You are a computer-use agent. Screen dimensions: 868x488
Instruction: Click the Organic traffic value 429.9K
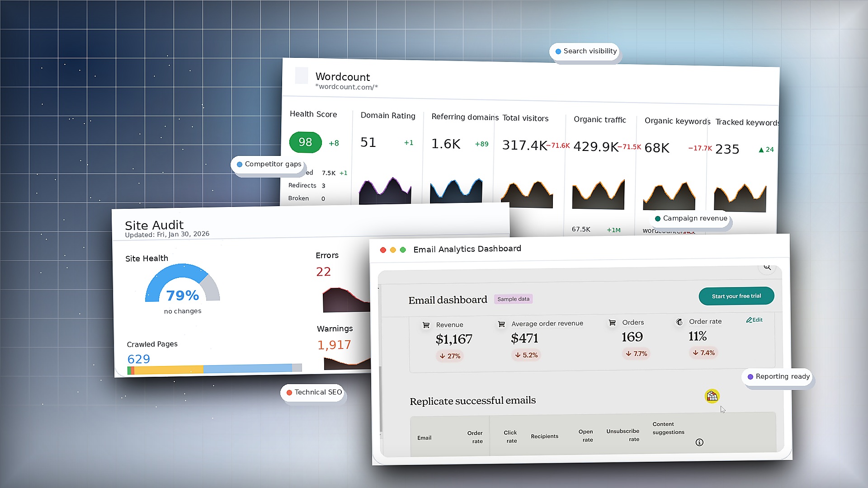tap(596, 147)
